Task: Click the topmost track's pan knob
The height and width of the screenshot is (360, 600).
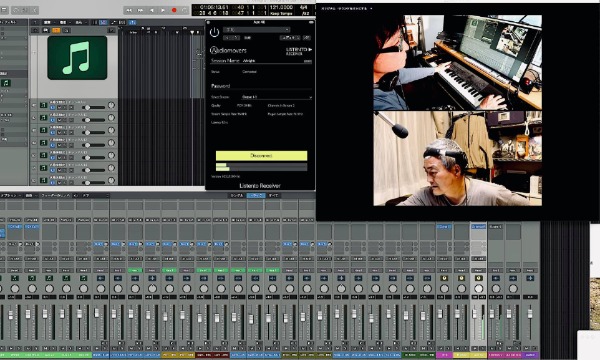Action: pos(111,105)
